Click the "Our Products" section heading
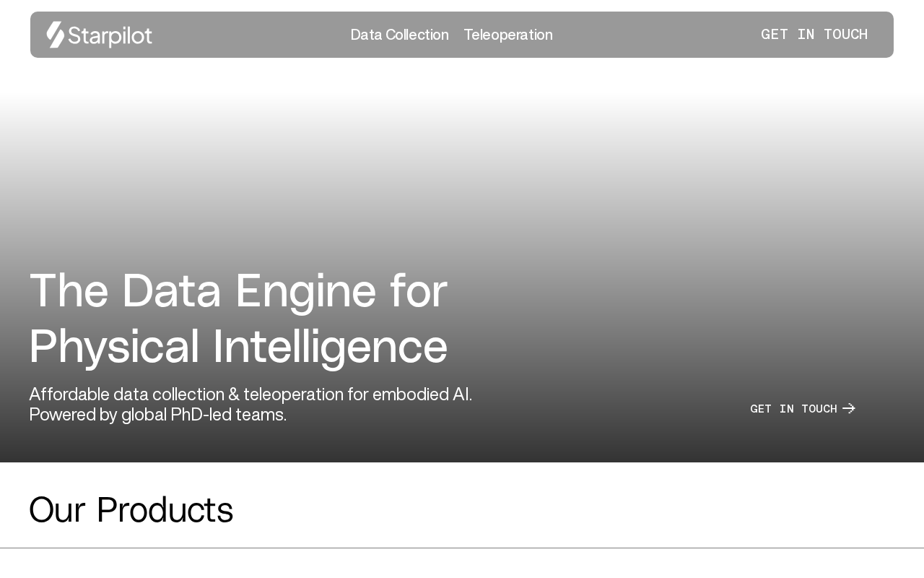 (x=131, y=510)
